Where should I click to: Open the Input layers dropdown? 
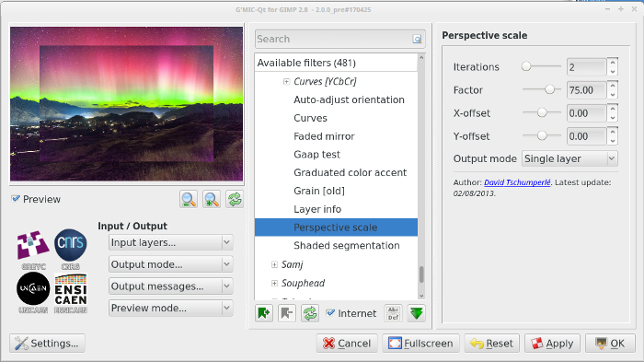(171, 242)
